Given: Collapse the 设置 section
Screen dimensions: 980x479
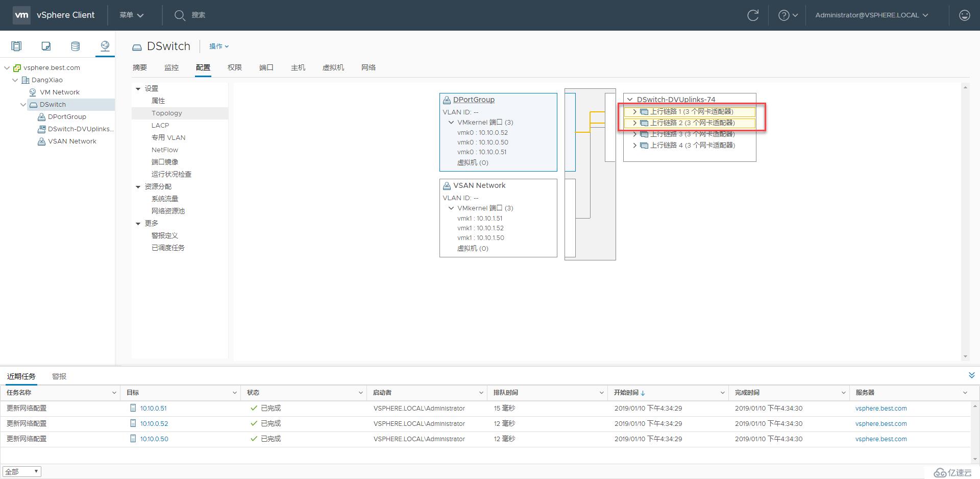Looking at the screenshot, I should [x=138, y=89].
